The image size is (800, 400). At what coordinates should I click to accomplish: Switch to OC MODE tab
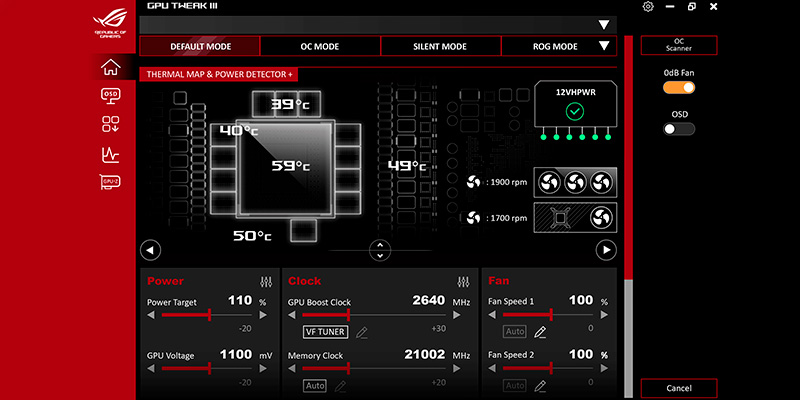pyautogui.click(x=320, y=46)
